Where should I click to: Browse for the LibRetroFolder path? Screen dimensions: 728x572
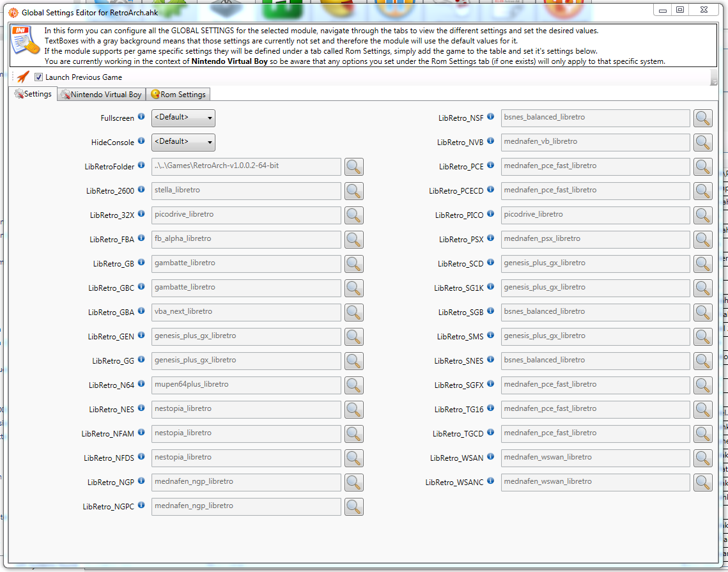(x=354, y=167)
